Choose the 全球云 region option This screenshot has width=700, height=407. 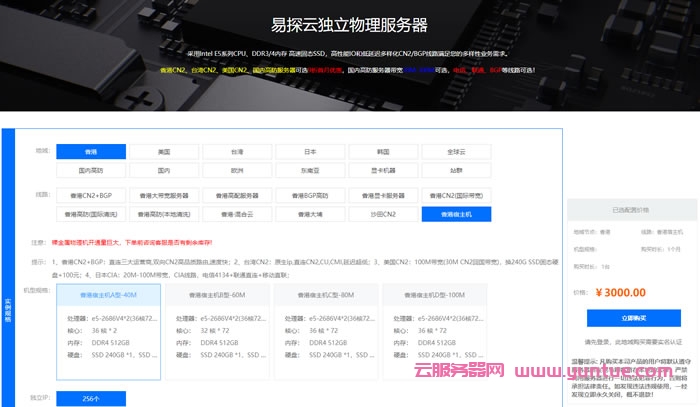(456, 151)
